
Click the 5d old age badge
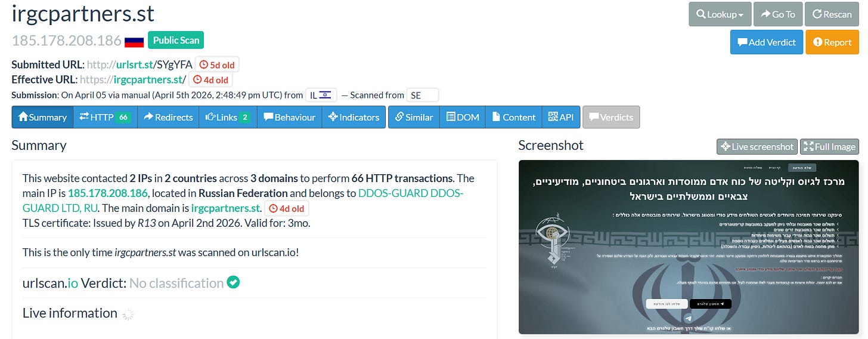point(218,64)
